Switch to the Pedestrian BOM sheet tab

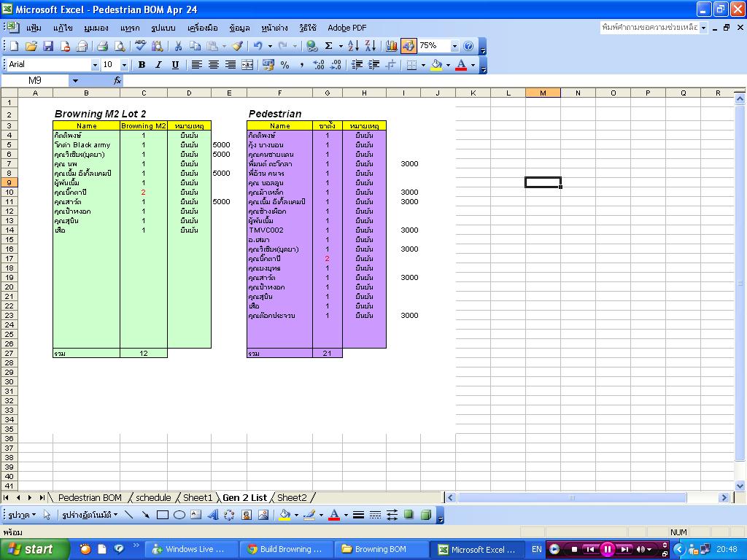(90, 497)
